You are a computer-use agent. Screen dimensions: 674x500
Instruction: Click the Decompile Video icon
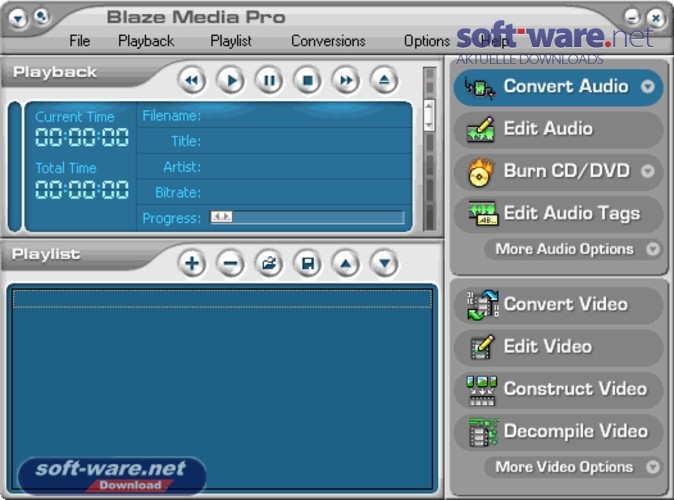(483, 432)
